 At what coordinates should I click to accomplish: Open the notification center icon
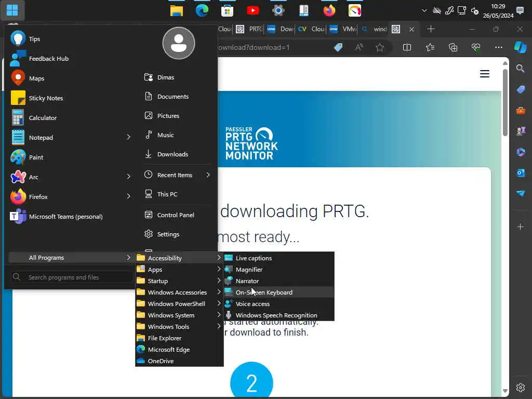(520, 10)
